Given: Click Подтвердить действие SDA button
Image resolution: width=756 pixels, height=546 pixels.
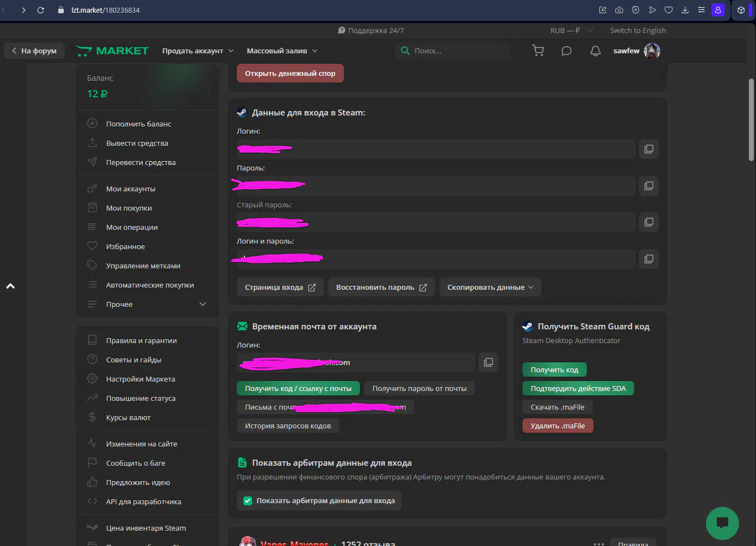Looking at the screenshot, I should [x=578, y=388].
